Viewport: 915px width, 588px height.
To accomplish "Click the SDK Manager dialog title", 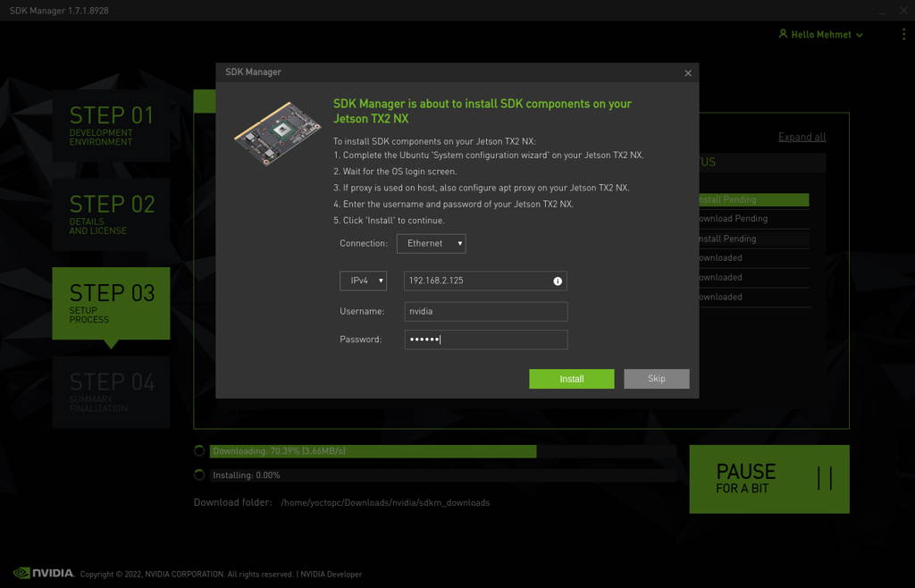I will coord(253,71).
